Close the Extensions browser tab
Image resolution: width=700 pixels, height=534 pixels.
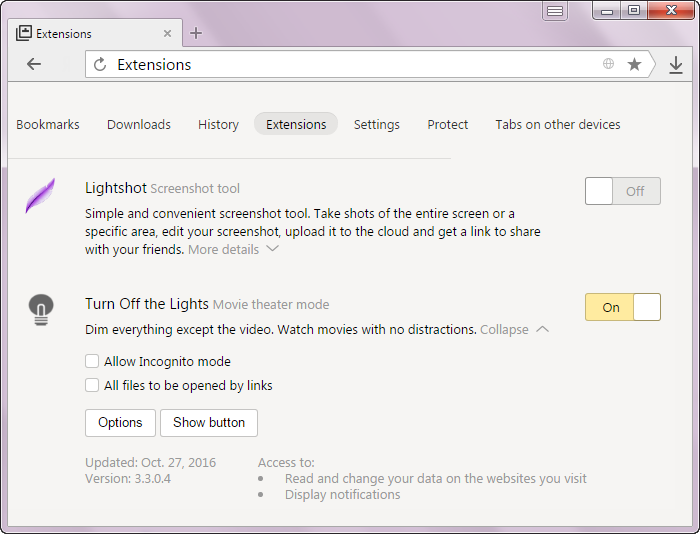pos(167,33)
